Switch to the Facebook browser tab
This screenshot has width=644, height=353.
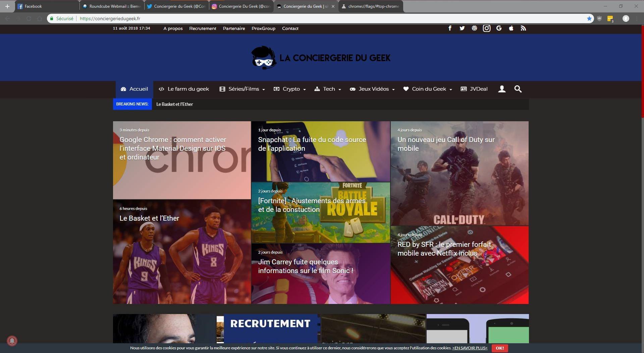click(47, 6)
